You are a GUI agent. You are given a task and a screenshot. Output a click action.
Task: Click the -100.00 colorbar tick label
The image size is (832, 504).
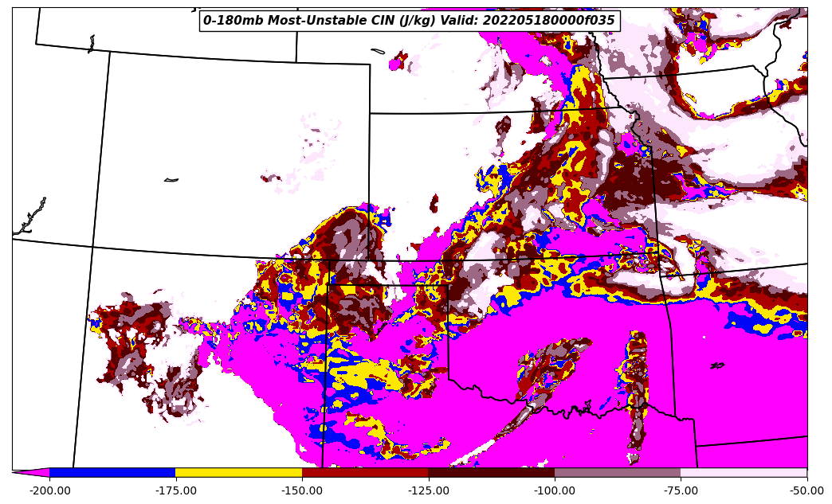point(555,490)
